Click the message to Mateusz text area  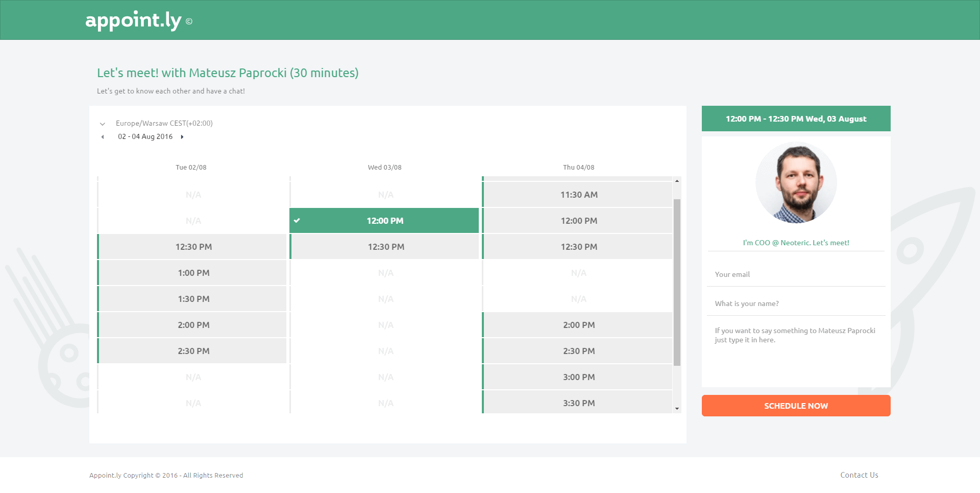[796, 351]
